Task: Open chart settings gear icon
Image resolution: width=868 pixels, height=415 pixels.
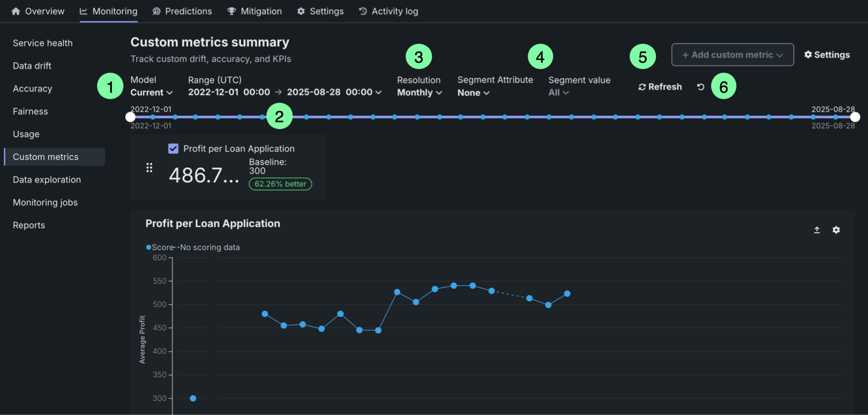Action: pyautogui.click(x=836, y=230)
